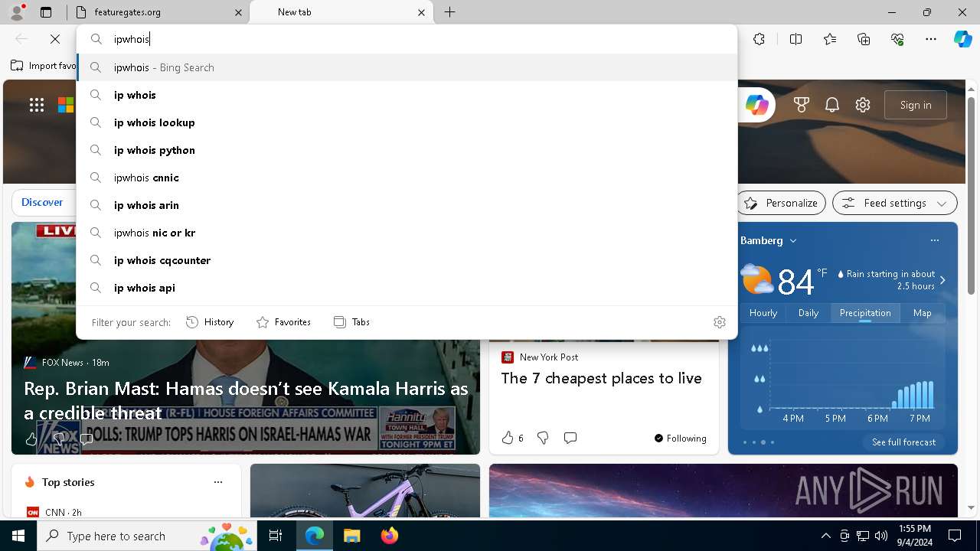Image resolution: width=980 pixels, height=551 pixels.
Task: Go to the next weather alert arrow
Action: tap(942, 280)
